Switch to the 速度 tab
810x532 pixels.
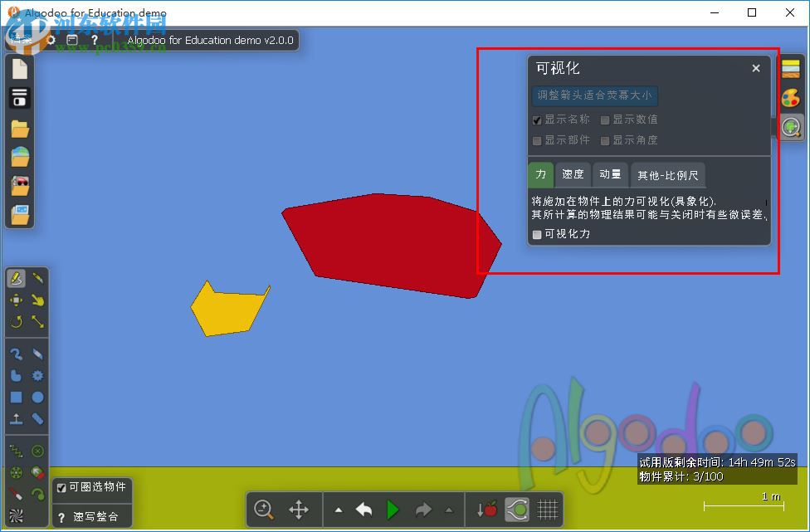click(x=572, y=174)
